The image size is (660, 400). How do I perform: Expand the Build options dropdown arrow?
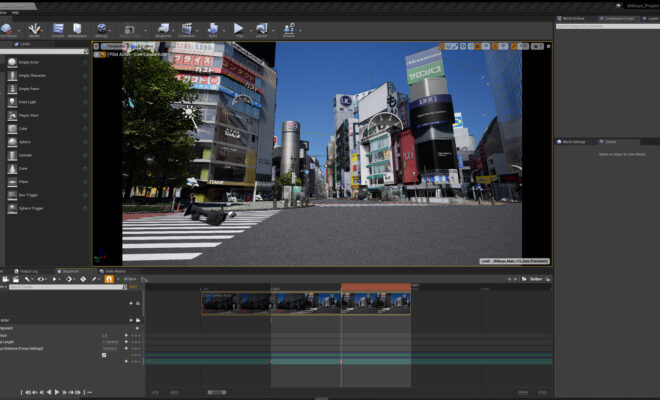point(224,30)
